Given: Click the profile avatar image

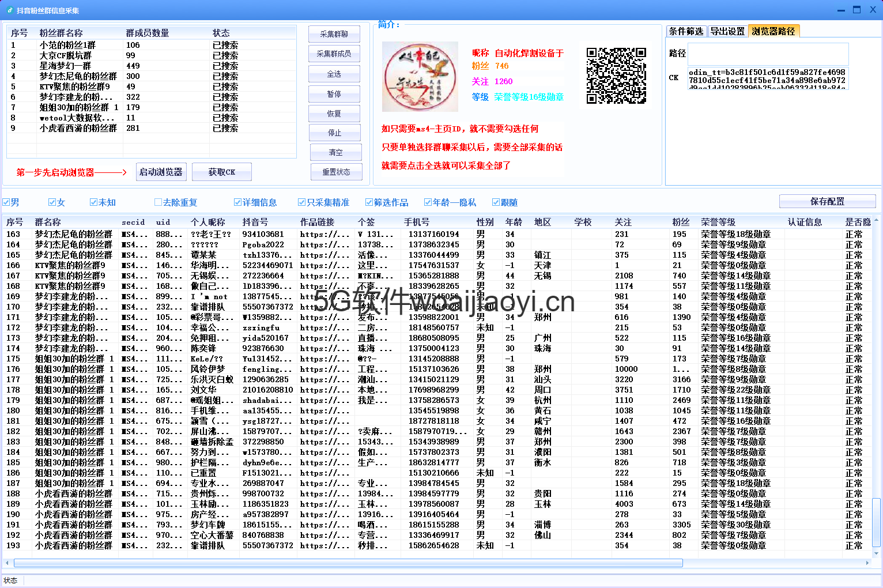Looking at the screenshot, I should tap(420, 77).
